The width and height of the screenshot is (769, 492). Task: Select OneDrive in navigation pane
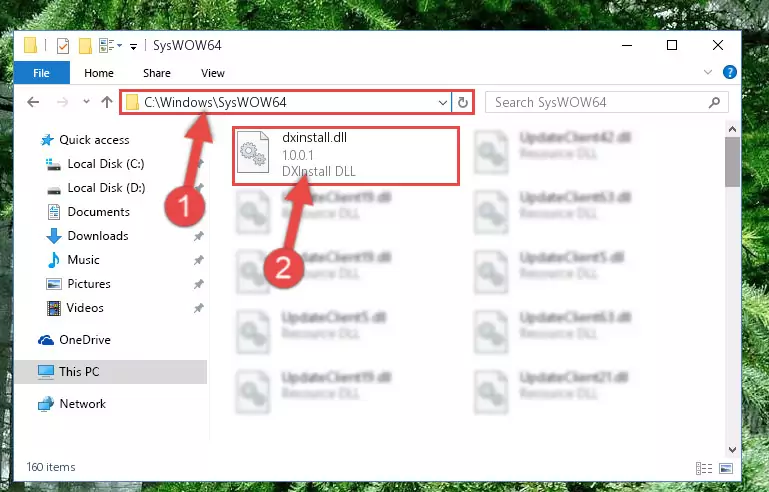point(84,340)
